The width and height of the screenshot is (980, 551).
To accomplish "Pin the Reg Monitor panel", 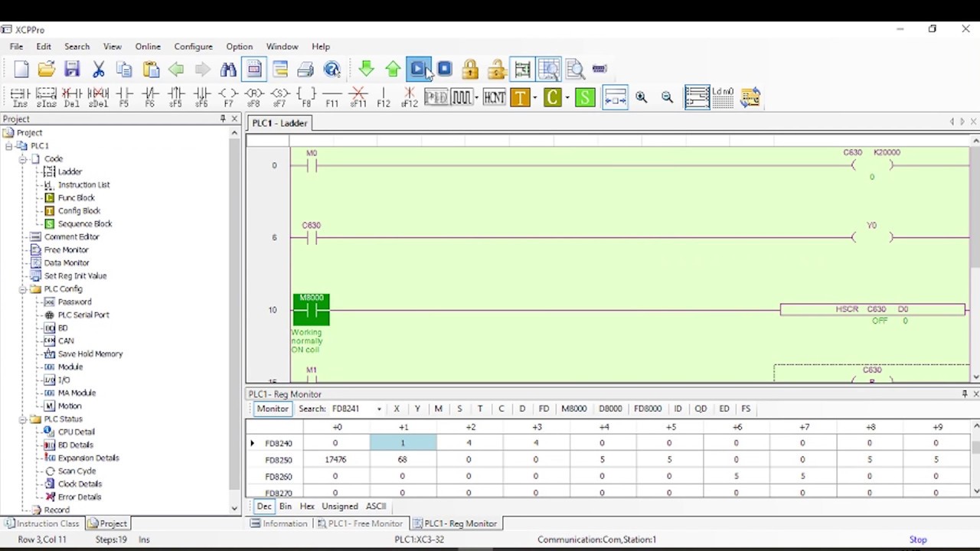I will click(964, 394).
